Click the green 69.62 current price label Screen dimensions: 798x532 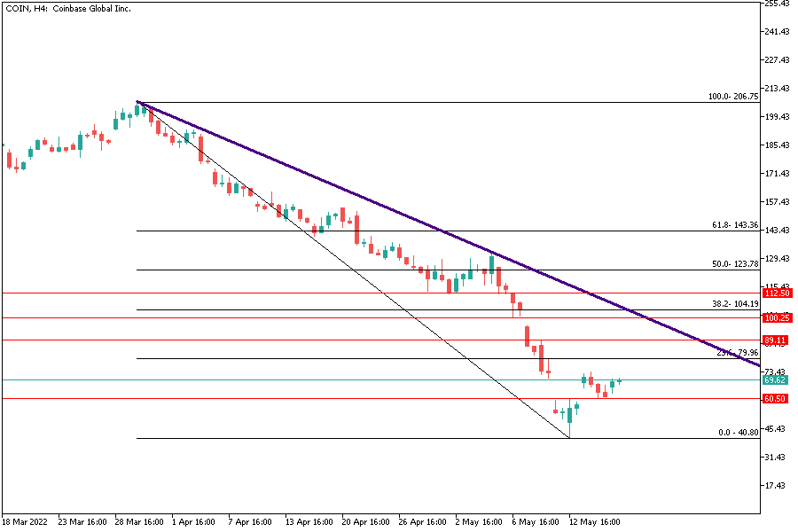[x=777, y=379]
